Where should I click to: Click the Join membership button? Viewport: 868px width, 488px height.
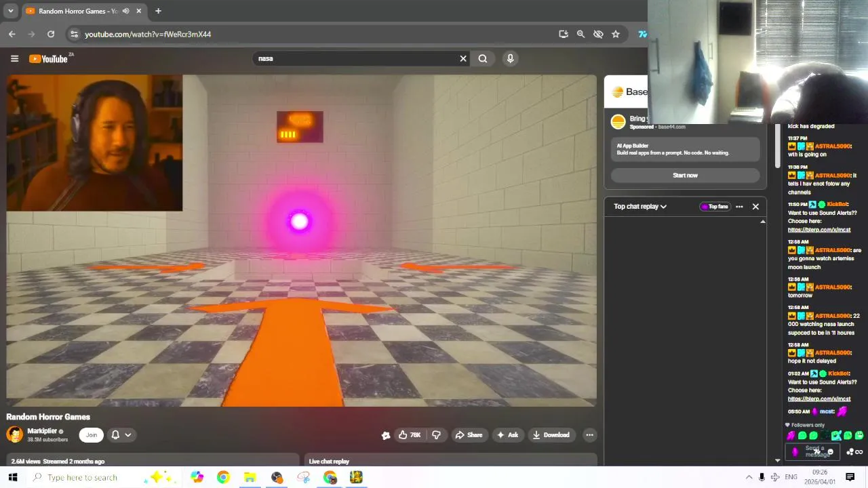[x=92, y=435]
